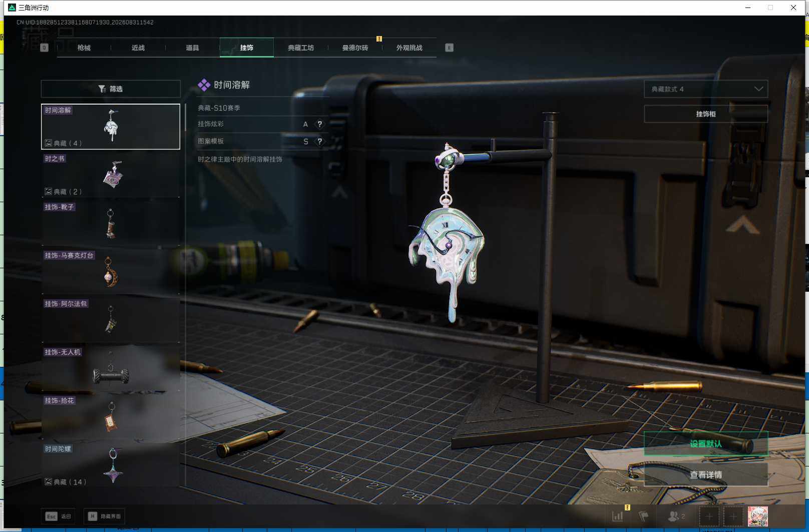This screenshot has width=809, height=532.
Task: Click the 图案模板 label
Action: 211,142
